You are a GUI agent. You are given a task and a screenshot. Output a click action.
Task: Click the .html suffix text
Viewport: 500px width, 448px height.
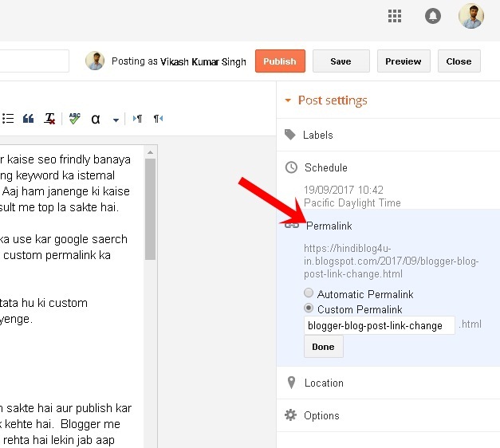click(470, 324)
